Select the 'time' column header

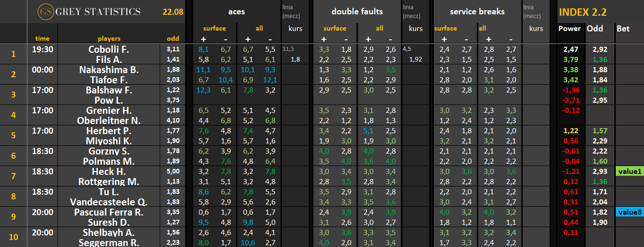(x=42, y=38)
